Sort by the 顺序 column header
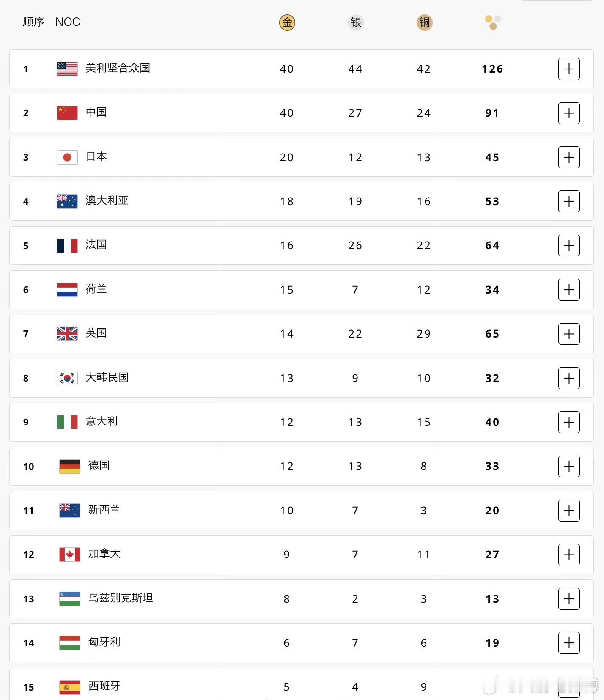 (33, 22)
